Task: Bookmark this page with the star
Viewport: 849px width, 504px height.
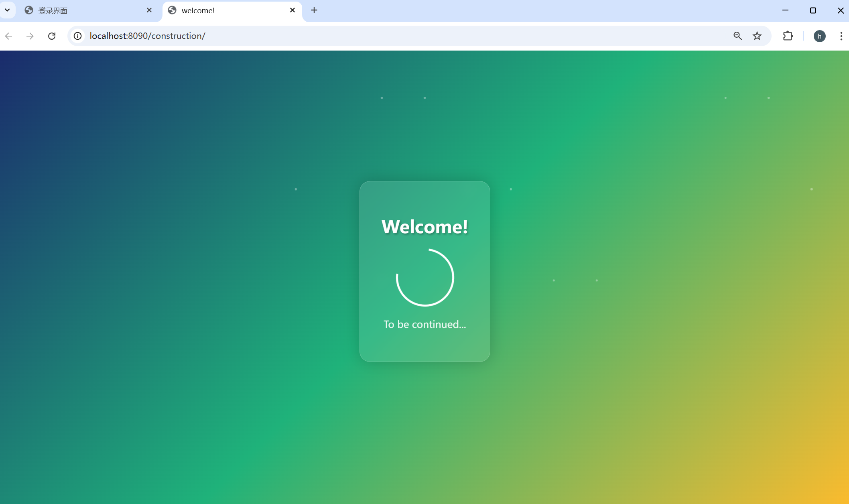Action: pyautogui.click(x=757, y=36)
